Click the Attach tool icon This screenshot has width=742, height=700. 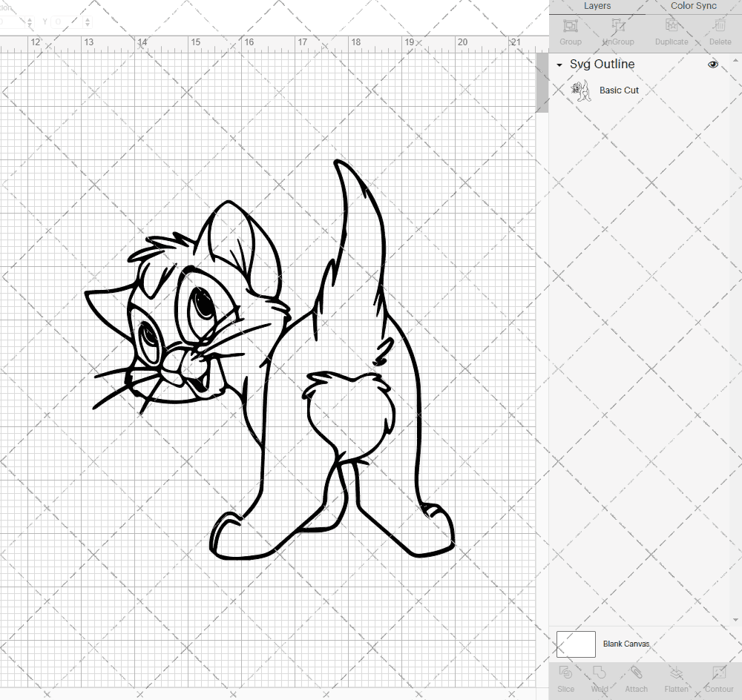[636, 673]
